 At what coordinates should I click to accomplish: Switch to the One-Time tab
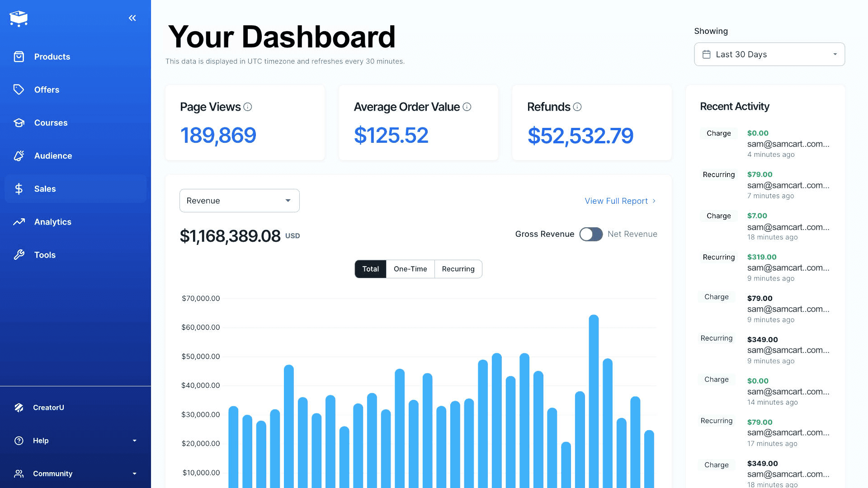click(410, 269)
